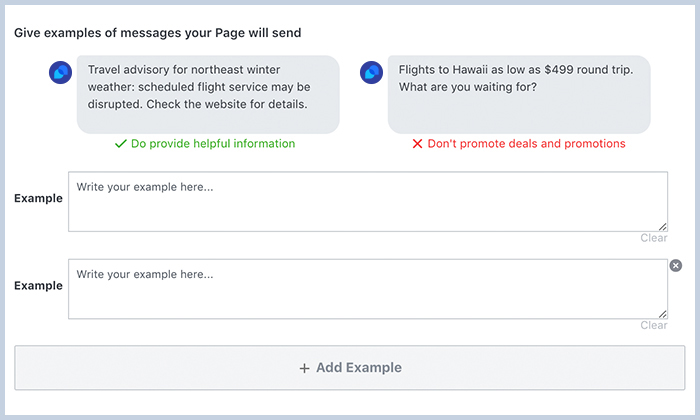
Task: Click the travel advisory message bubble
Action: (208, 95)
